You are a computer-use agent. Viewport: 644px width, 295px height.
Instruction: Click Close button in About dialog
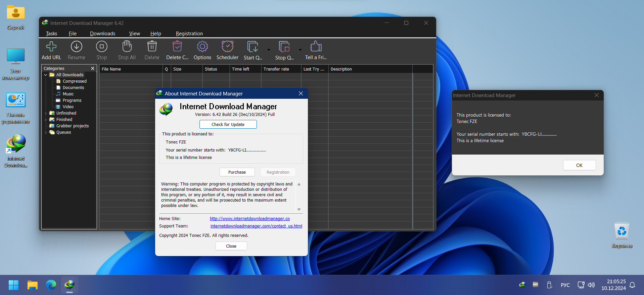(x=231, y=246)
